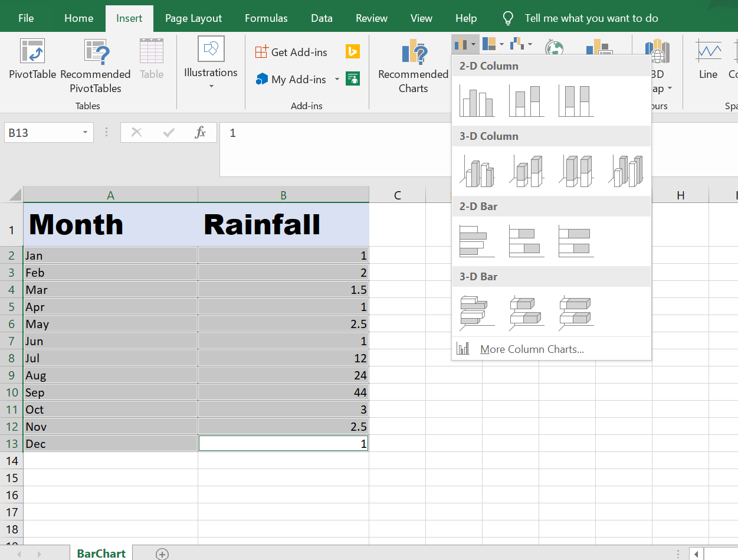Insert a 2-D Clustered Bar chart
738x560 pixels.
[477, 241]
